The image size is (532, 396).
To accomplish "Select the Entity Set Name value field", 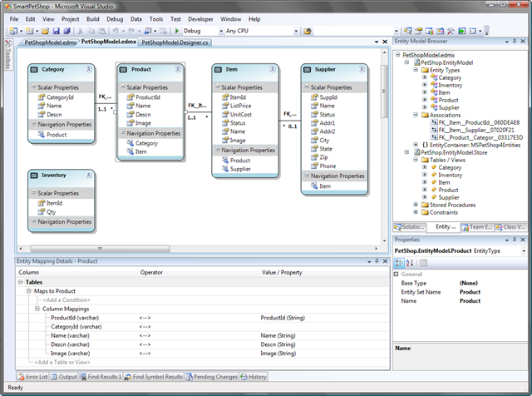I will point(492,292).
